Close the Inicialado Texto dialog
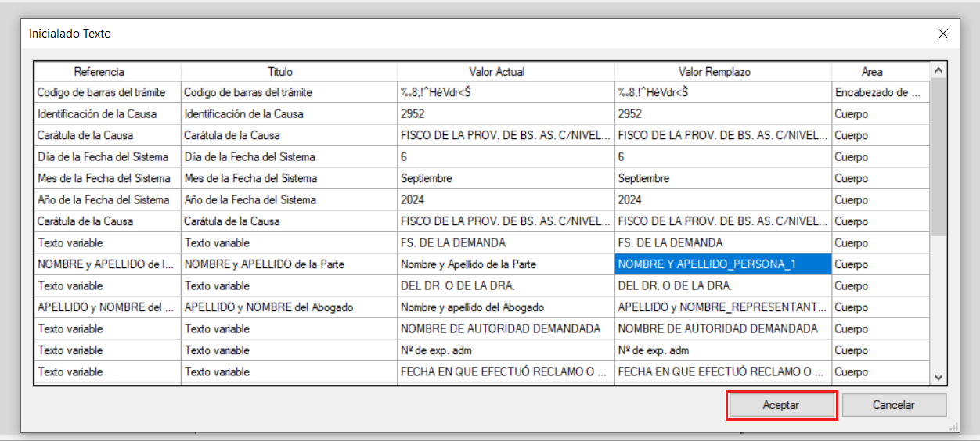The image size is (980, 441). coord(942,34)
